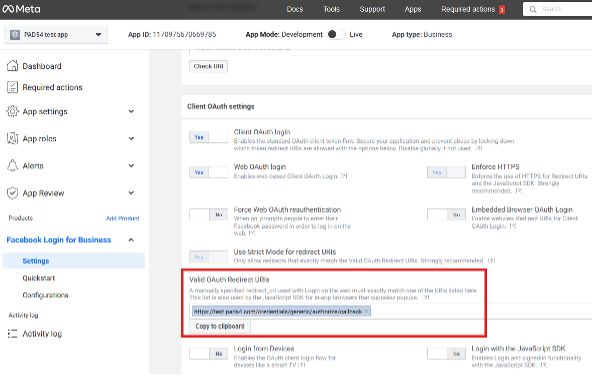Image resolution: width=592 pixels, height=376 pixels.
Task: Switch App Mode toggle to Live
Action: [x=336, y=34]
